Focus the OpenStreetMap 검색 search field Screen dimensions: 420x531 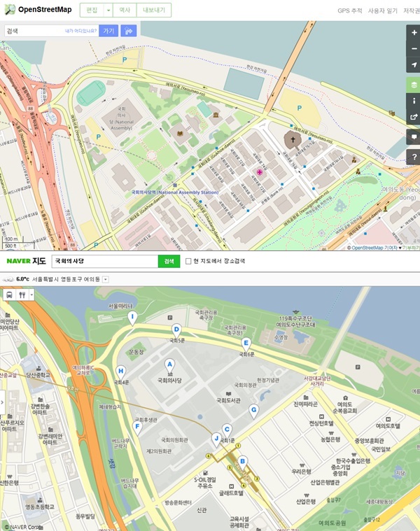[x=52, y=31]
